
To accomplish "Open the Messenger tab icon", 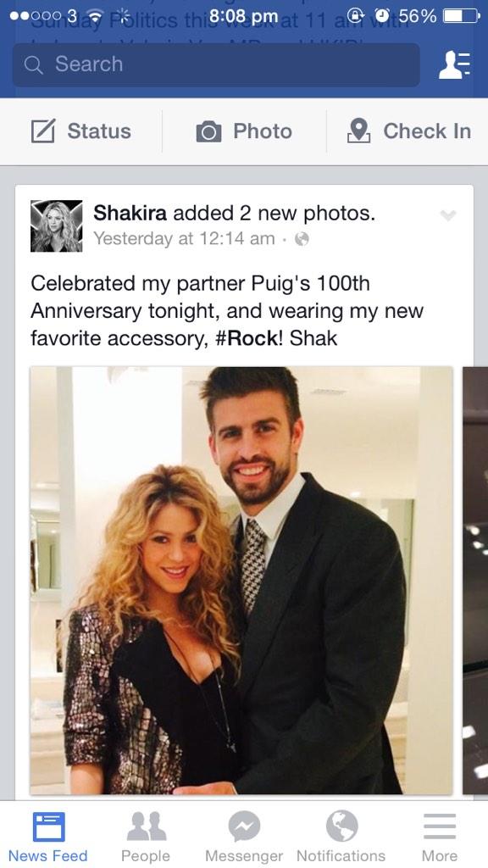I will (244, 826).
